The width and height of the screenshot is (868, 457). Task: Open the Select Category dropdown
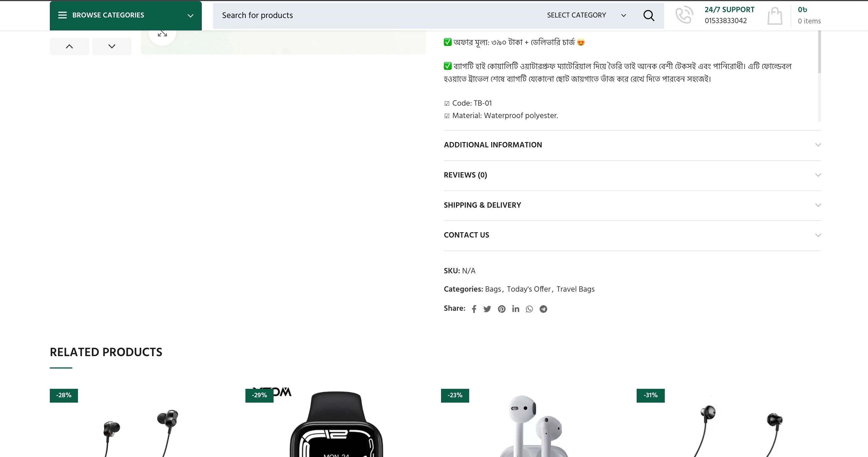(586, 15)
